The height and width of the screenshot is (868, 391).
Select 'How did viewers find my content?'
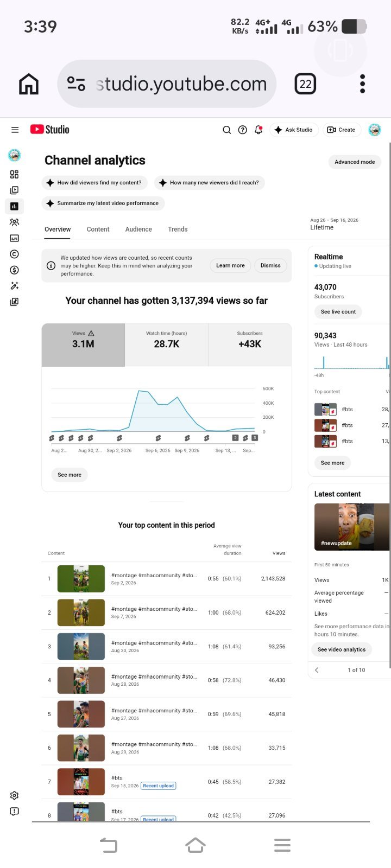pos(94,183)
